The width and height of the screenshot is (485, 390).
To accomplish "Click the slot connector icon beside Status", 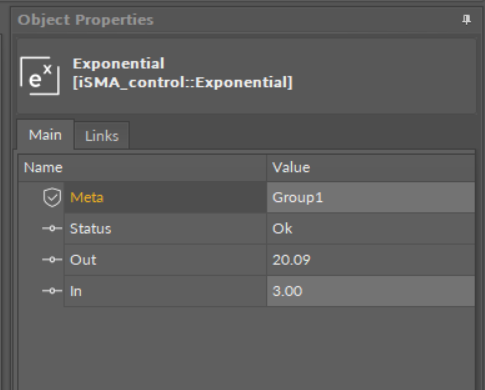I will click(52, 228).
